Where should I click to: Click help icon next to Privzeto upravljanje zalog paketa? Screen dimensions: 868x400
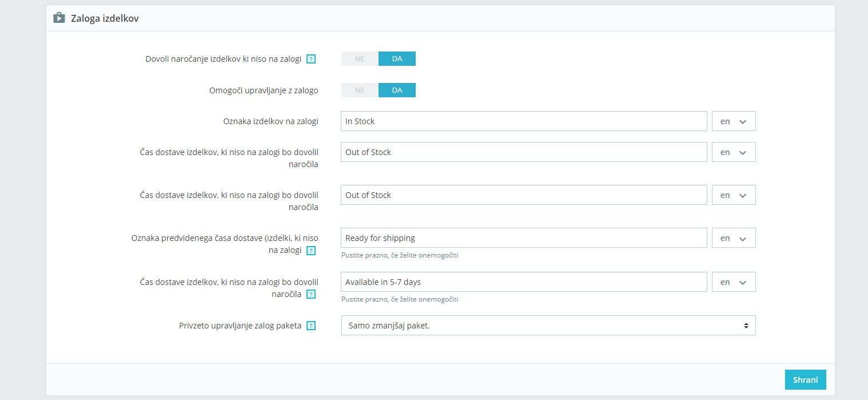click(x=311, y=326)
